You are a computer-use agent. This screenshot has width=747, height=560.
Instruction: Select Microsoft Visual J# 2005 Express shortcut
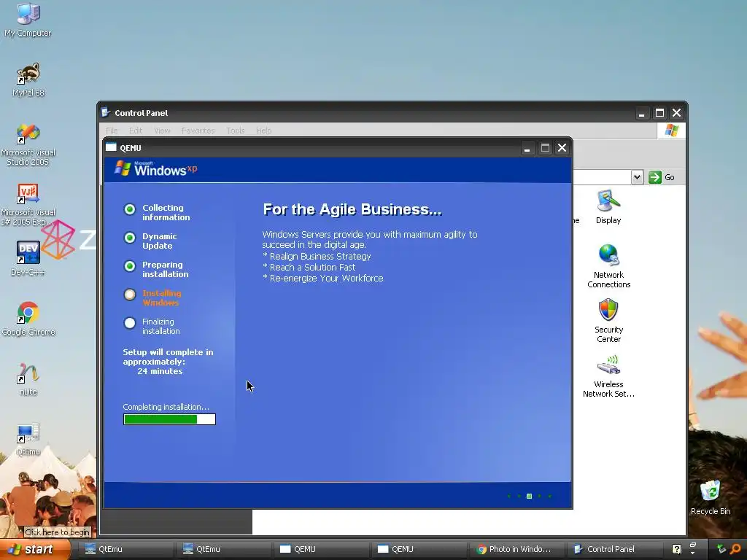tap(28, 204)
